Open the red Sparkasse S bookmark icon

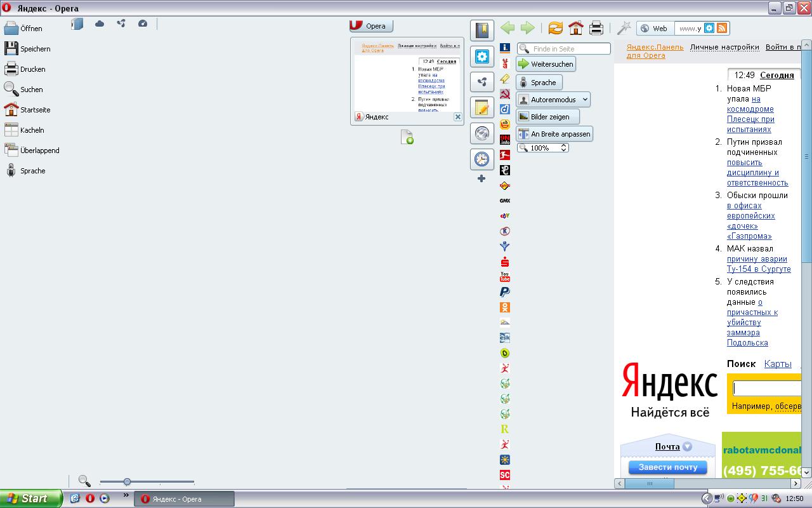(x=505, y=262)
